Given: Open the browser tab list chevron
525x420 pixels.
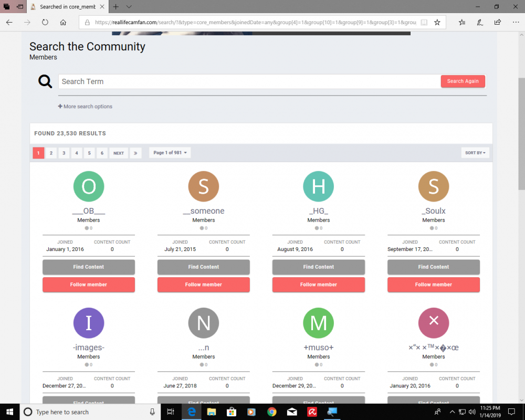Looking at the screenshot, I should coord(129,7).
